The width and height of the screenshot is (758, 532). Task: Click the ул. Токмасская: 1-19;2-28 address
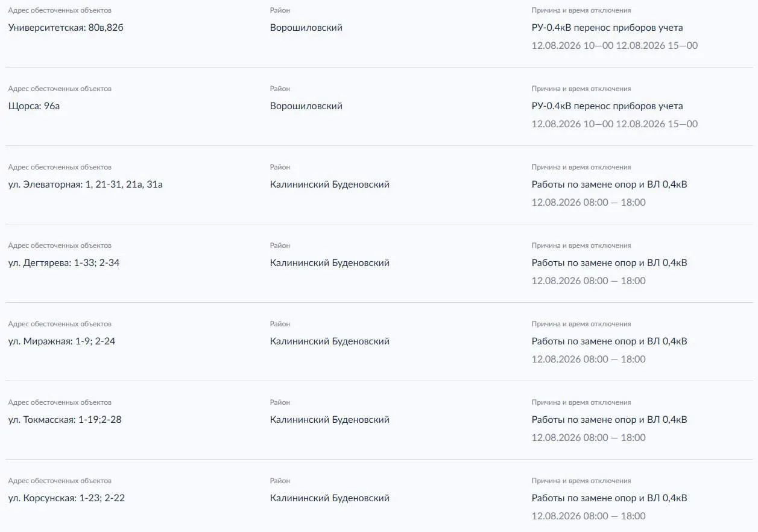(65, 420)
